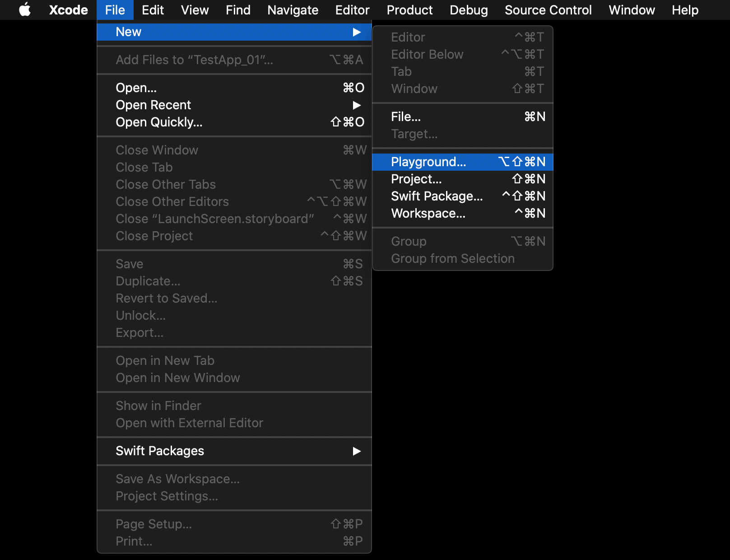Open the Xcode application menu
This screenshot has width=730, height=560.
(x=69, y=10)
